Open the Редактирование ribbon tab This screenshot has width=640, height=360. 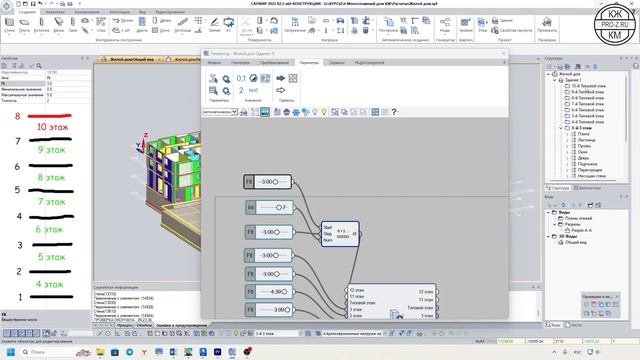coord(170,12)
